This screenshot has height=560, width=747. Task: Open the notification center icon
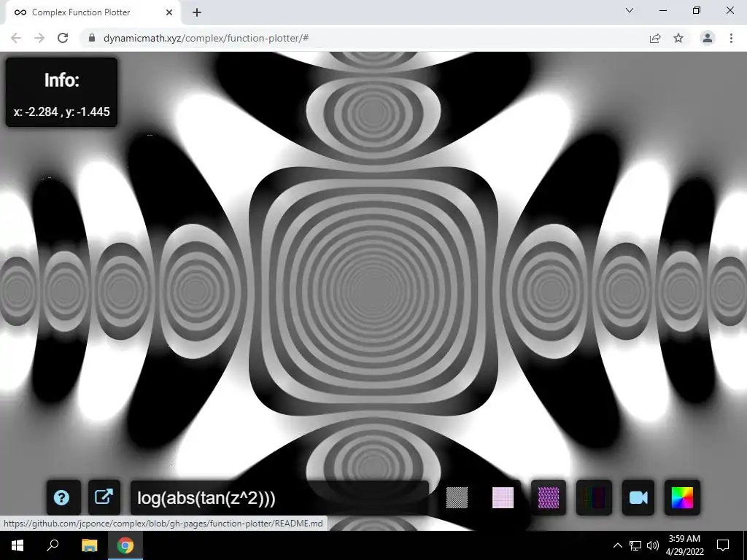[723, 545]
